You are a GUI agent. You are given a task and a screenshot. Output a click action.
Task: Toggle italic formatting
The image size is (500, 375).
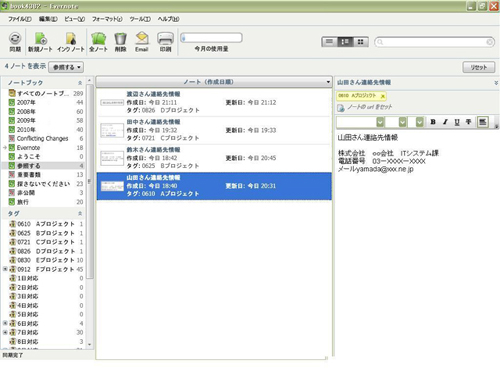point(445,122)
